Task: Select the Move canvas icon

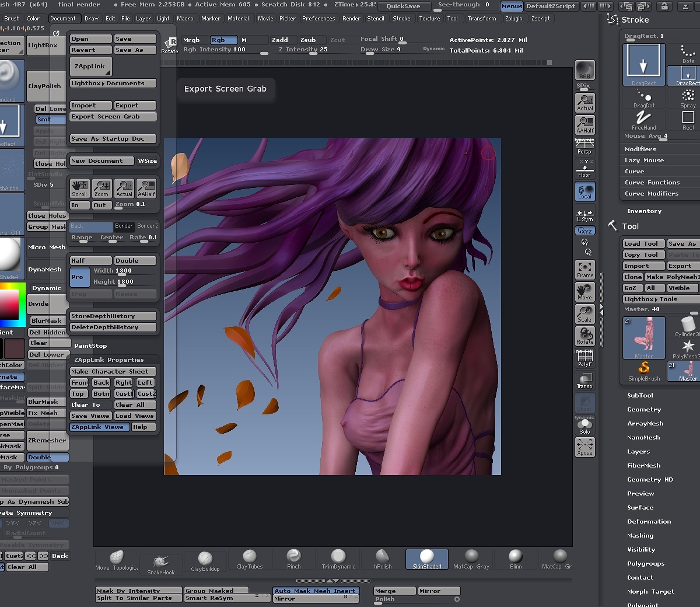Action: pos(585,292)
